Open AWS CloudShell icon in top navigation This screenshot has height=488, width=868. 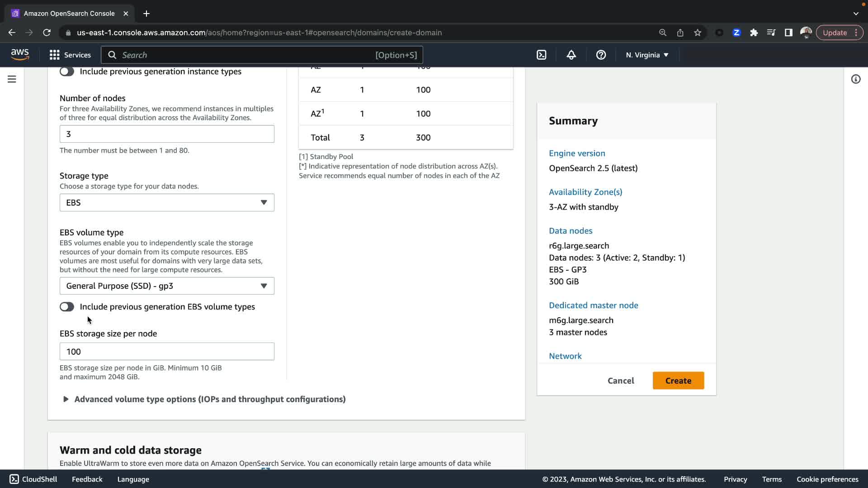pyautogui.click(x=541, y=55)
